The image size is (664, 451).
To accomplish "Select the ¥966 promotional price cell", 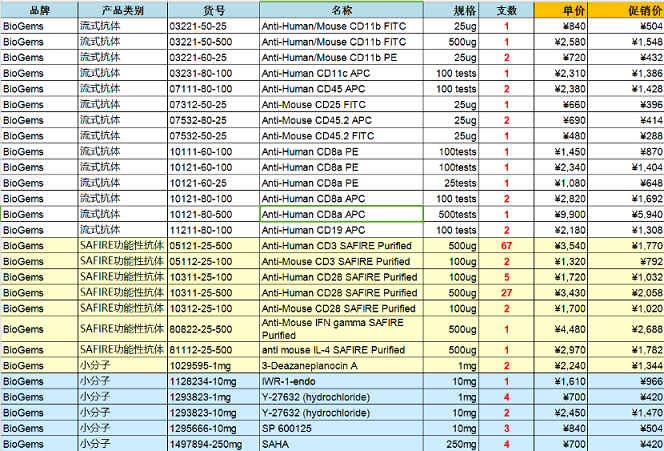I will (x=626, y=381).
